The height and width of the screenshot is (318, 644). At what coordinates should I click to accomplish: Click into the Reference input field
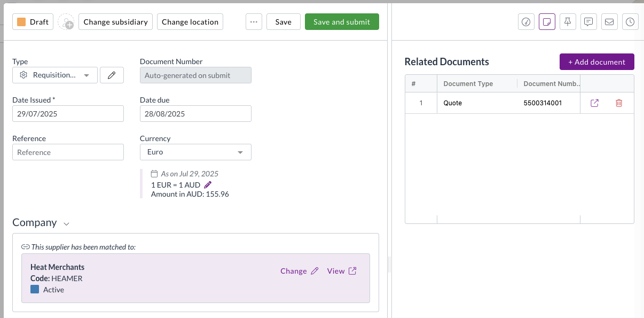point(68,152)
